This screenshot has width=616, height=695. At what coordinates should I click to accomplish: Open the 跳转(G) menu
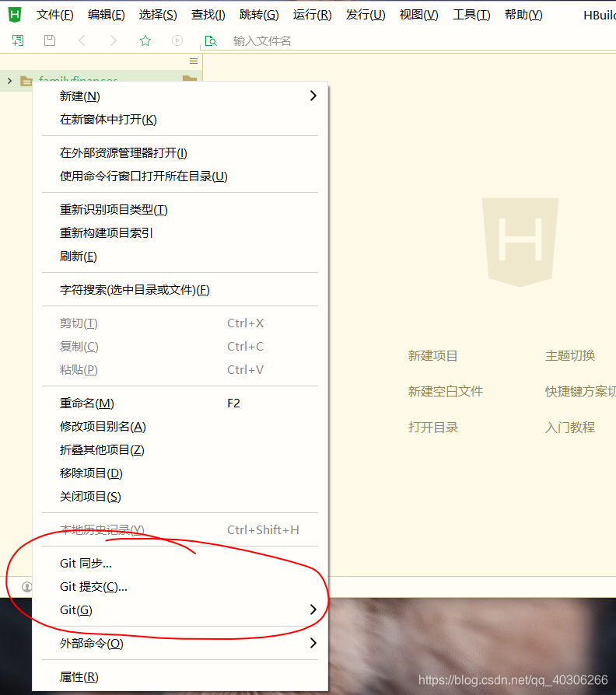[x=259, y=15]
